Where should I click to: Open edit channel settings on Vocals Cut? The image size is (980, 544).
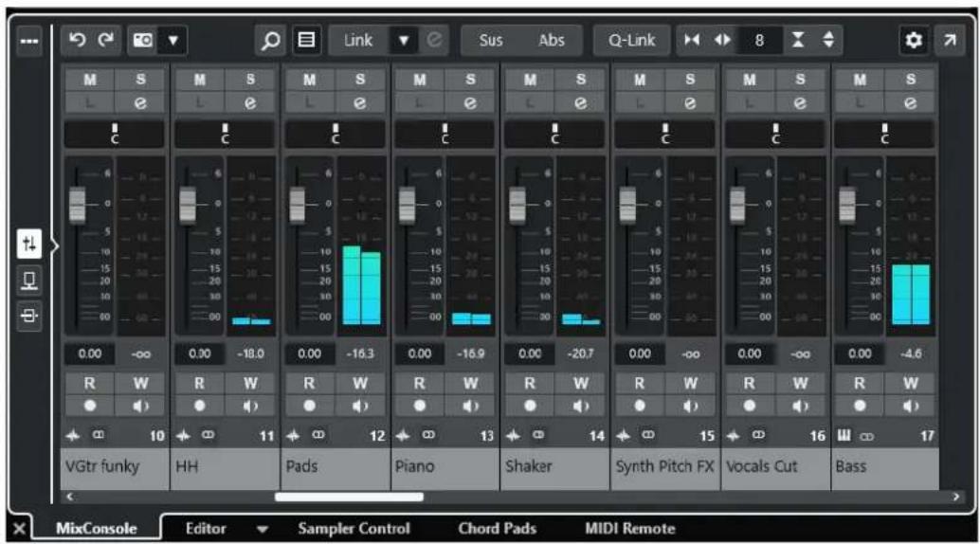[800, 102]
